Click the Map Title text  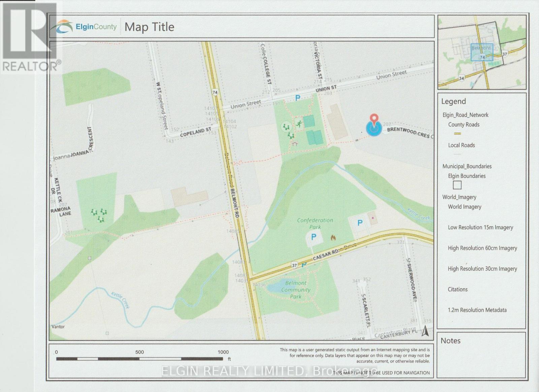click(x=149, y=27)
